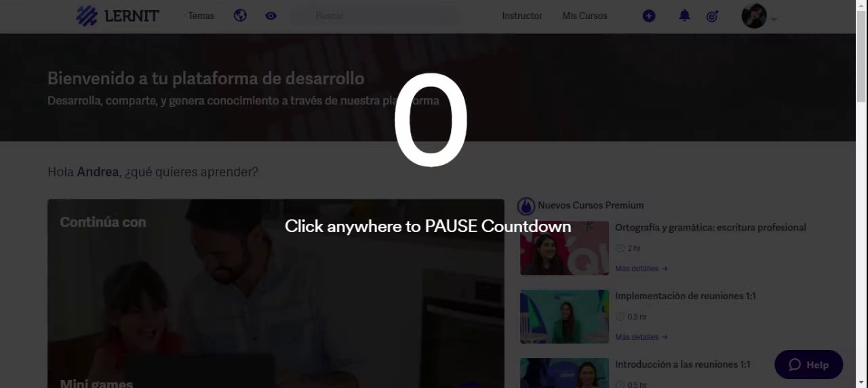Open the notifications bell icon
The height and width of the screenshot is (388, 868).
point(684,16)
